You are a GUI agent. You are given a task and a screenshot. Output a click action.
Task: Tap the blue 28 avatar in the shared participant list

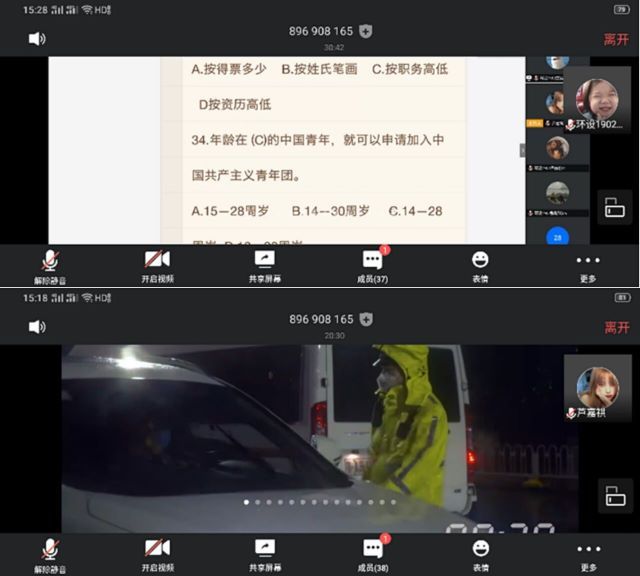click(557, 236)
